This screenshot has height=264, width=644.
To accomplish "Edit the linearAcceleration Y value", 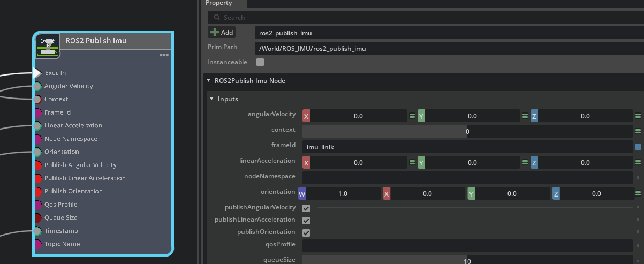I will [x=472, y=162].
